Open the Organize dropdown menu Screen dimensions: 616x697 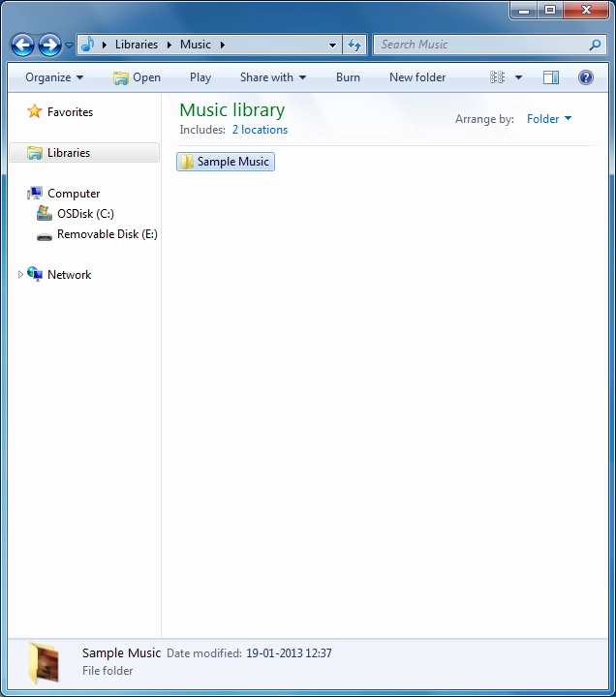(x=54, y=77)
